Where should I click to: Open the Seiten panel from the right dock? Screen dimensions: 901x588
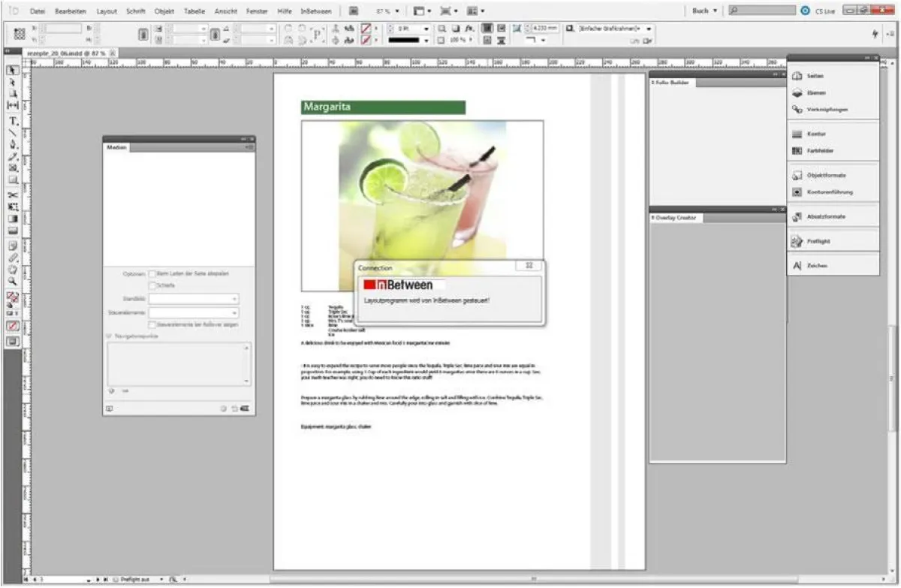(x=815, y=75)
